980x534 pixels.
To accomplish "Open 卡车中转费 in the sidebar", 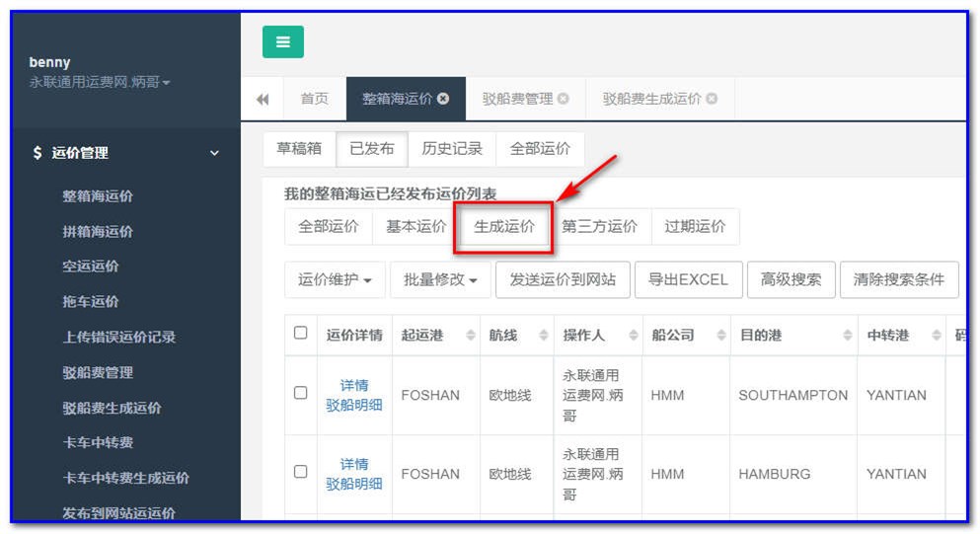I will click(x=98, y=443).
